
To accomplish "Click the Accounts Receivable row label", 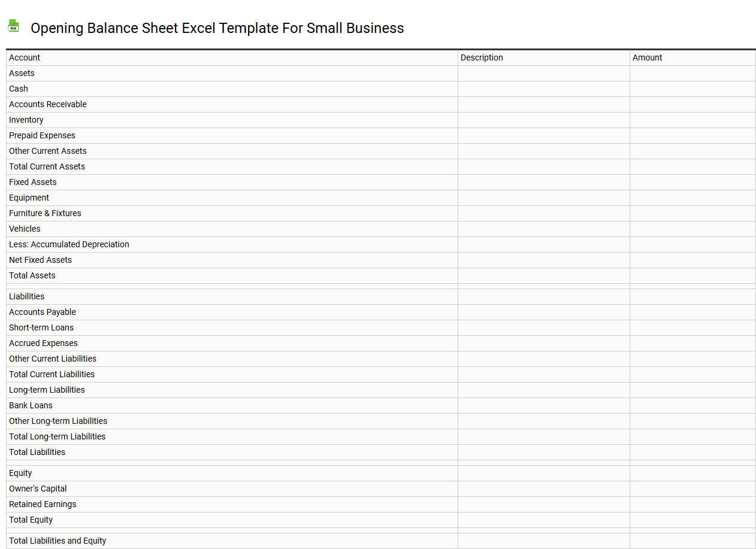I will pyautogui.click(x=48, y=104).
